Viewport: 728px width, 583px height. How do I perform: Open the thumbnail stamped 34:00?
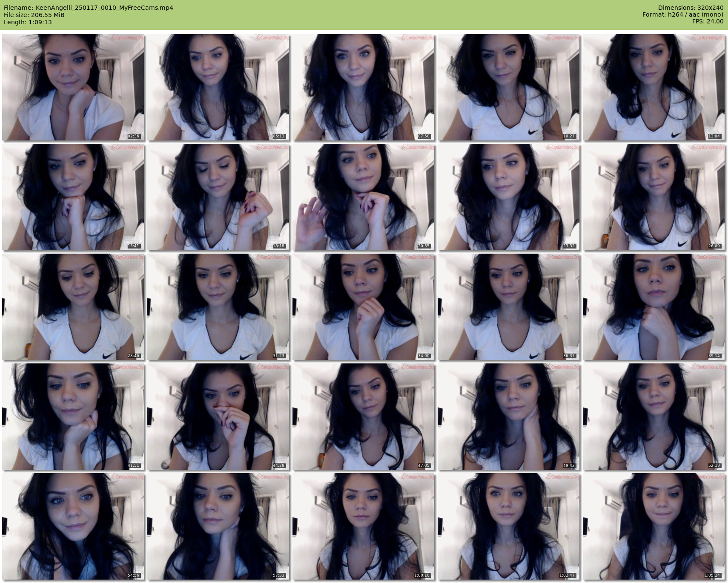coord(364,307)
